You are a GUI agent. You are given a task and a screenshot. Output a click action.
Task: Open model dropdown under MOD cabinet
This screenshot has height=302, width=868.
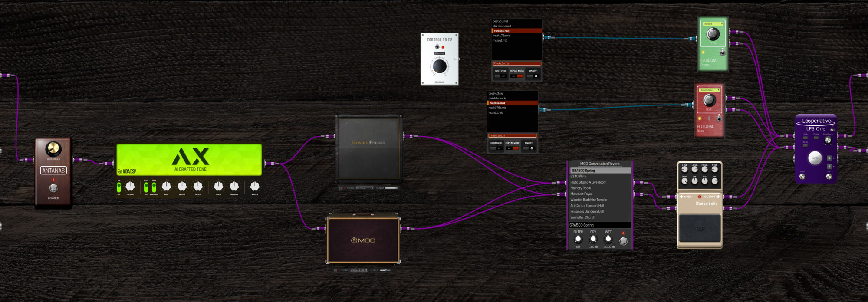click(x=359, y=270)
